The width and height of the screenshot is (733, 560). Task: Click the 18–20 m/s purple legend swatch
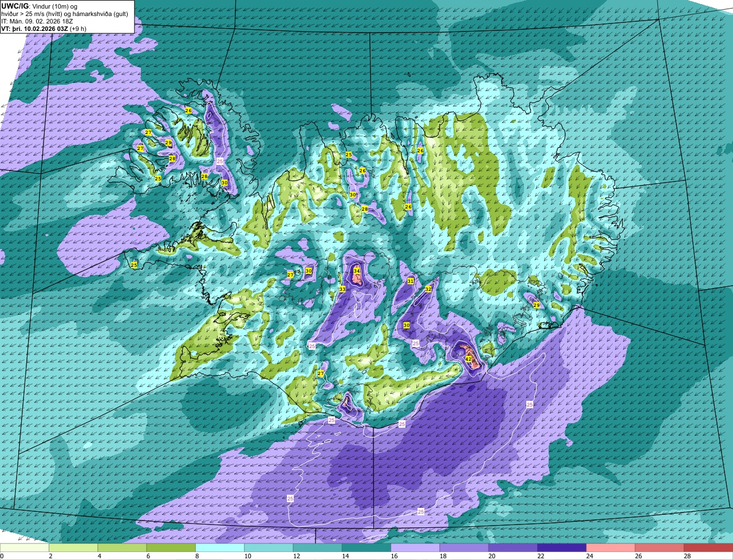point(464,547)
